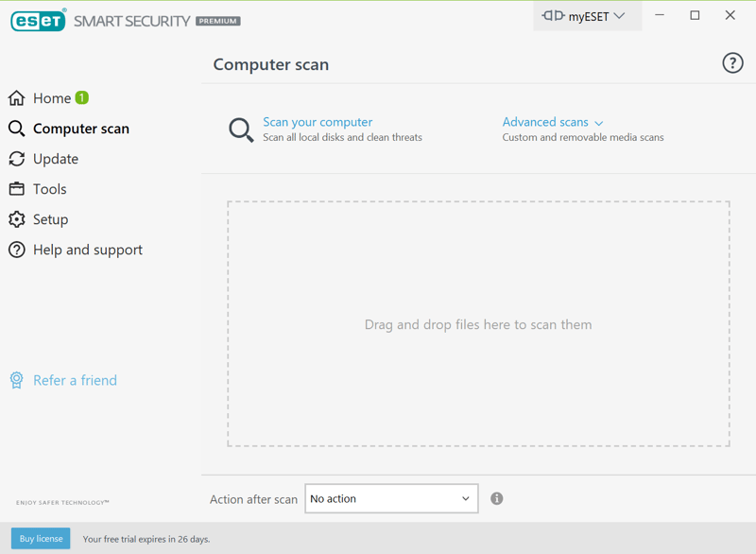Click the 'Computer scan' page heading
Image resolution: width=756 pixels, height=554 pixels.
click(x=271, y=64)
